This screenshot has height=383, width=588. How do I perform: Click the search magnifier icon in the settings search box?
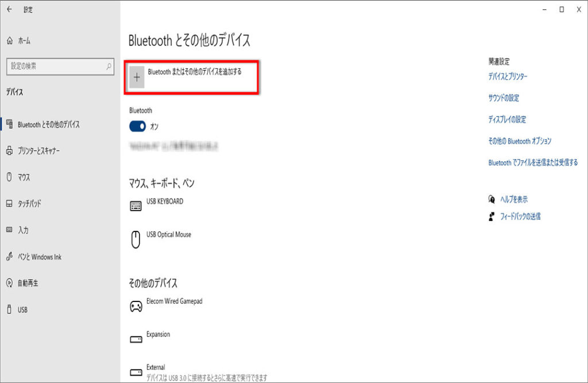(x=109, y=67)
